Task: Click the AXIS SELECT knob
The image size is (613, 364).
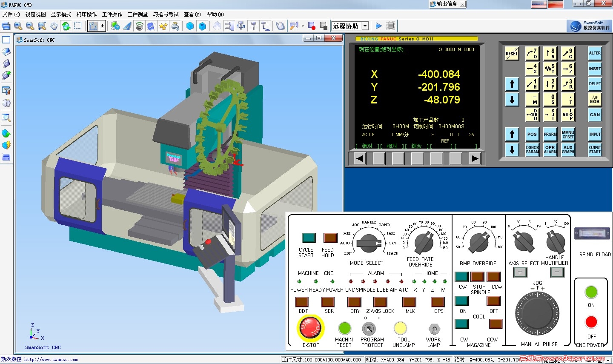Action: pos(524,241)
